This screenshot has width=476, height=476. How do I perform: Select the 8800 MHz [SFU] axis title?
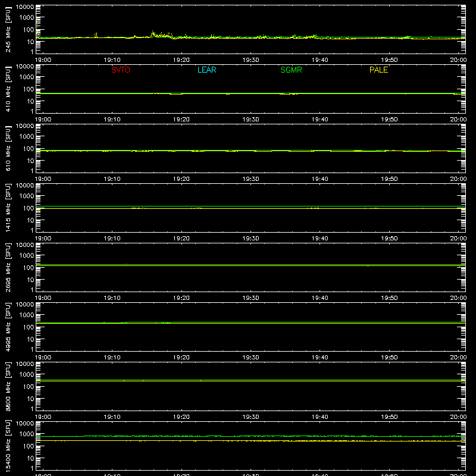tap(8, 386)
